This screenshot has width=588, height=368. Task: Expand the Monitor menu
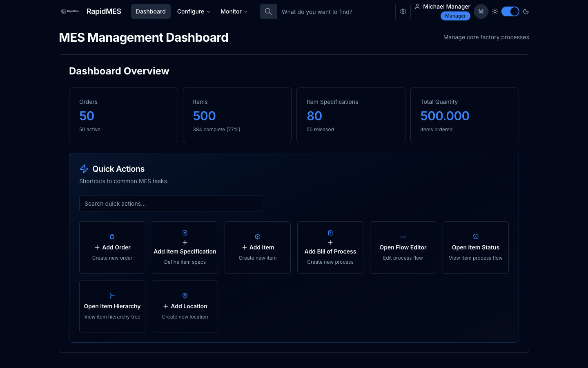click(x=234, y=11)
